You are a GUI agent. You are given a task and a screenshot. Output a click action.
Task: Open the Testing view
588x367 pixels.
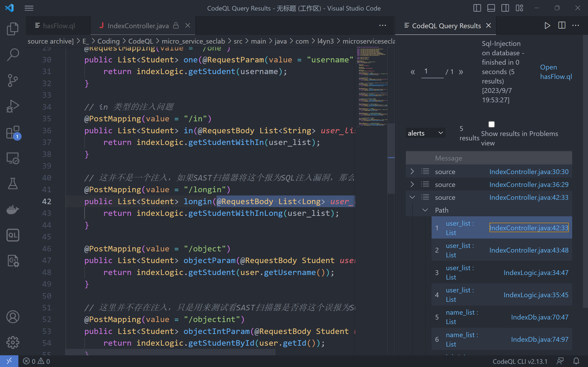(x=12, y=184)
